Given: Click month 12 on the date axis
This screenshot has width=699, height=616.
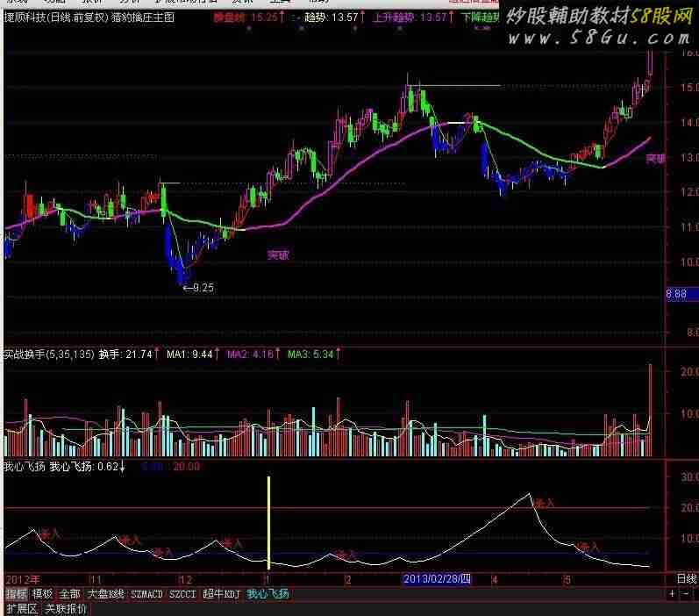Looking at the screenshot, I should [x=185, y=579].
